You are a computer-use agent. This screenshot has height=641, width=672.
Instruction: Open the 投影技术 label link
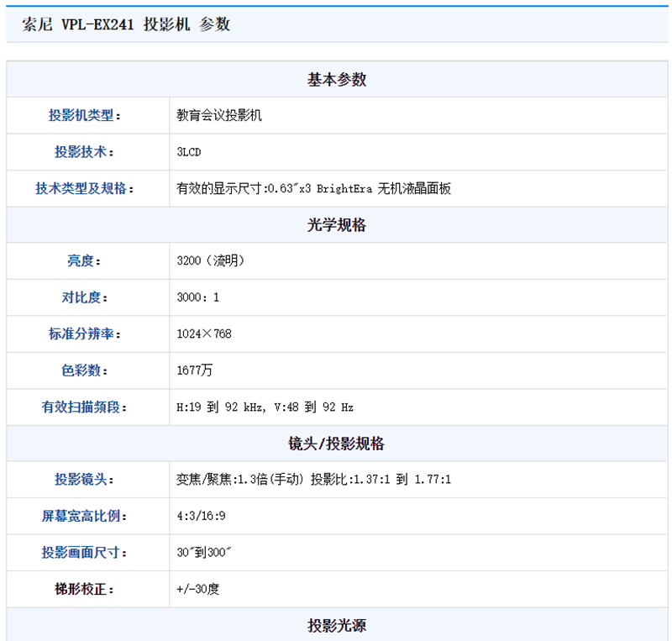coord(84,152)
